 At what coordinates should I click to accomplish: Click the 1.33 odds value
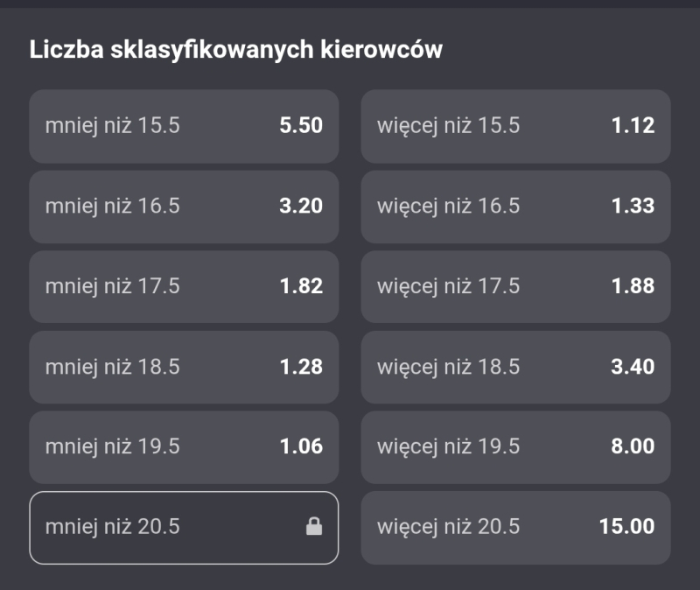(x=633, y=207)
